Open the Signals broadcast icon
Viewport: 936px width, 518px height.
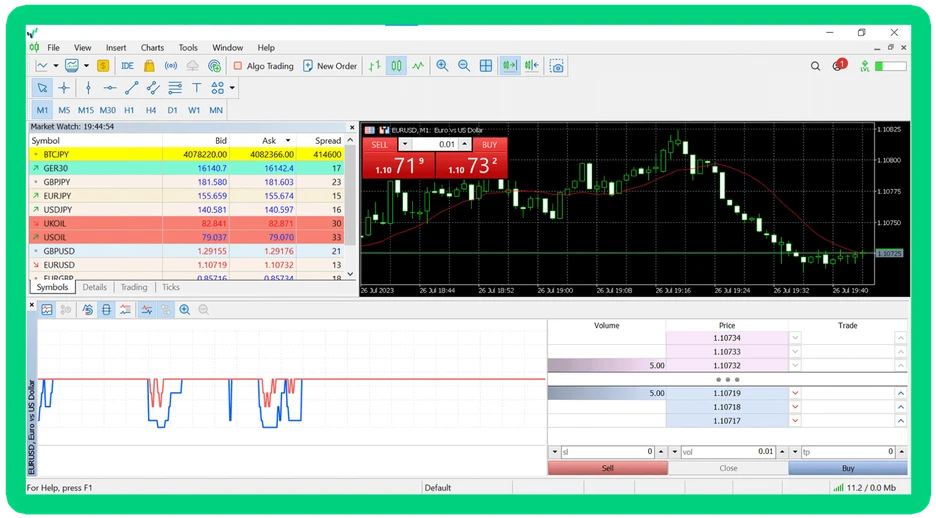[x=171, y=66]
